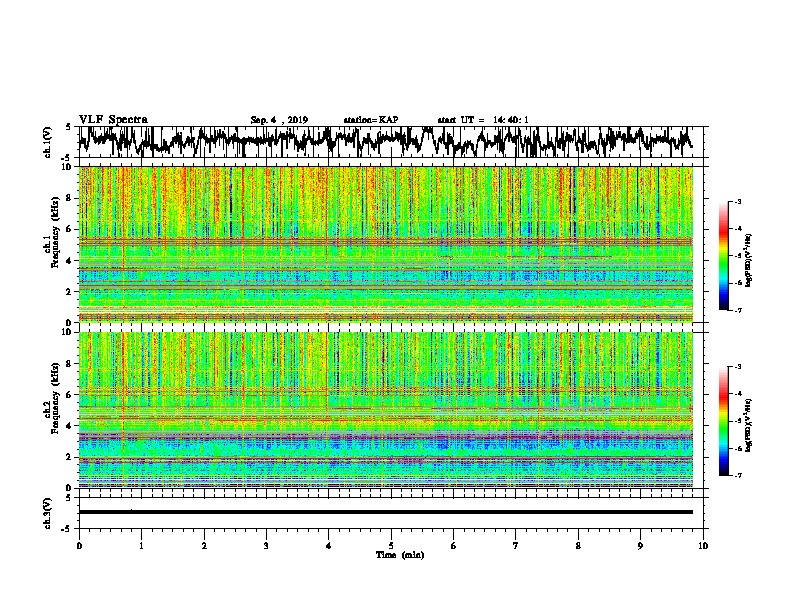Click time axis tick label "7"
Viewport: 792px width, 612px height.
coord(516,546)
